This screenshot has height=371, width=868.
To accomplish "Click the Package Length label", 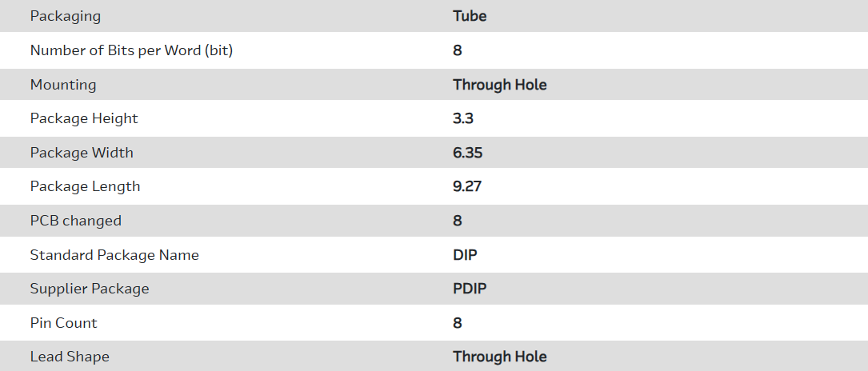I will [x=85, y=186].
